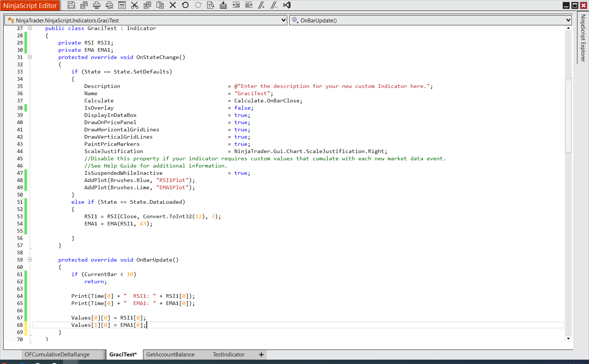Collapse the OnStateChange method block
The height and width of the screenshot is (364, 589).
(x=30, y=57)
